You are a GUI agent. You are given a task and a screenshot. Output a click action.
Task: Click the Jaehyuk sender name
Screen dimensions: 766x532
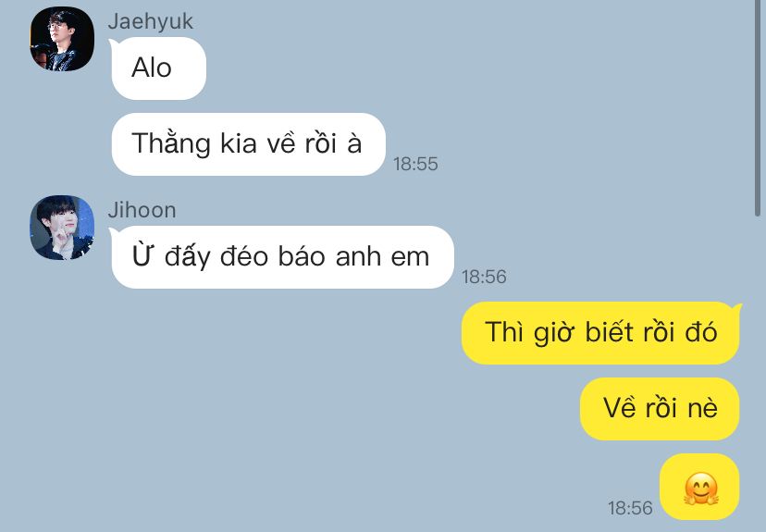(151, 21)
